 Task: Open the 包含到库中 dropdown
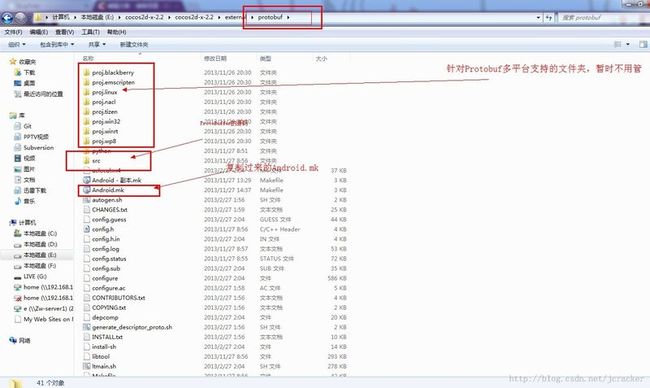[x=57, y=44]
